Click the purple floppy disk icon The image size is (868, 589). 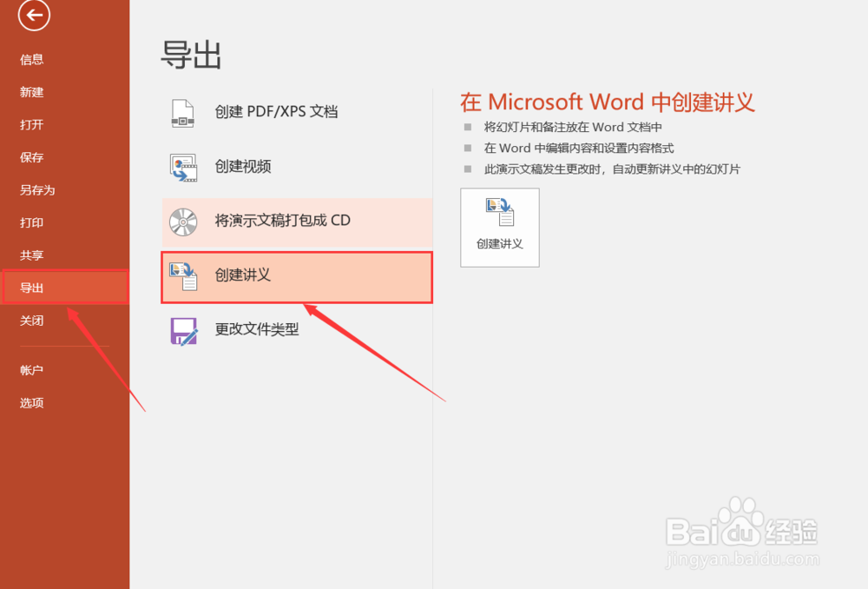click(x=184, y=331)
